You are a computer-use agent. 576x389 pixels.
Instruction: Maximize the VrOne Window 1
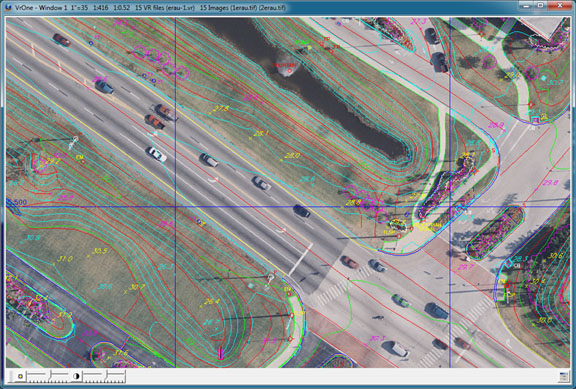541,5
